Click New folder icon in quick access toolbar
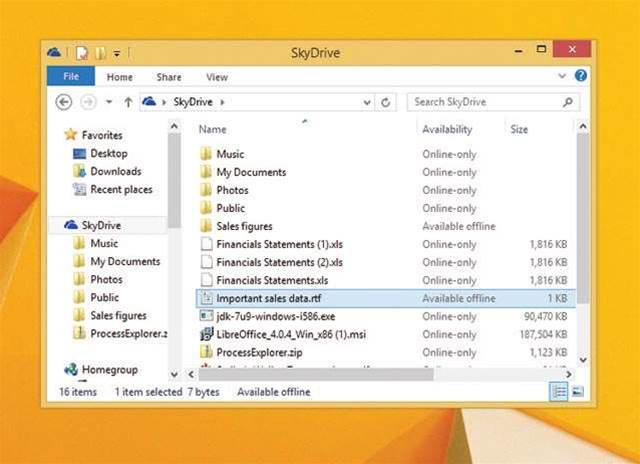The image size is (640, 464). 100,53
